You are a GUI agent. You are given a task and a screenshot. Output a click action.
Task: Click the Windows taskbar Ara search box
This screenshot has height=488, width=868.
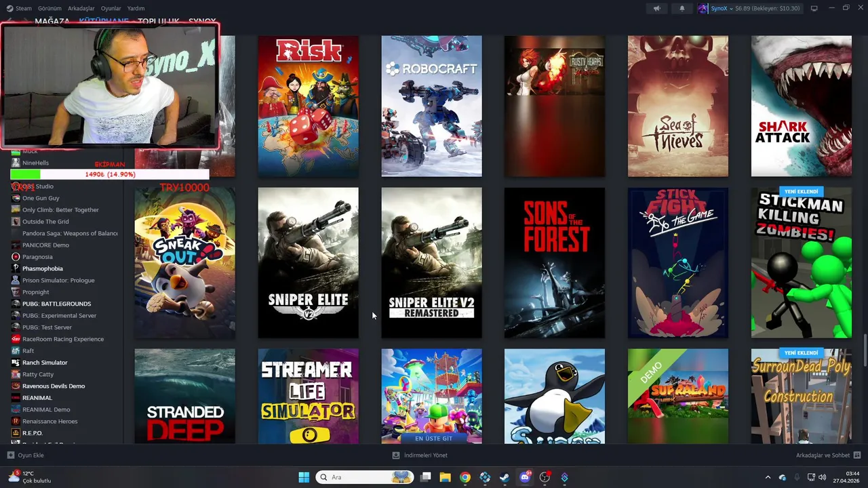[x=366, y=477]
